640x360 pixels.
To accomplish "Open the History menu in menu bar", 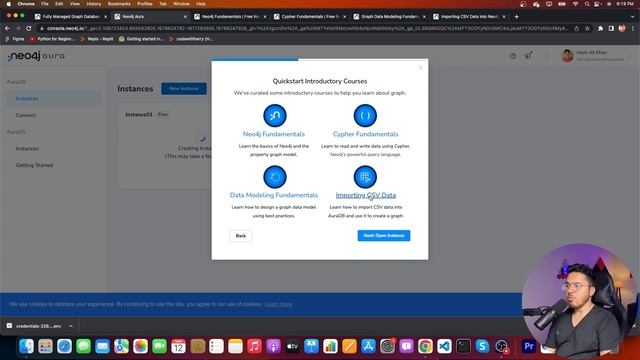I will click(x=93, y=4).
